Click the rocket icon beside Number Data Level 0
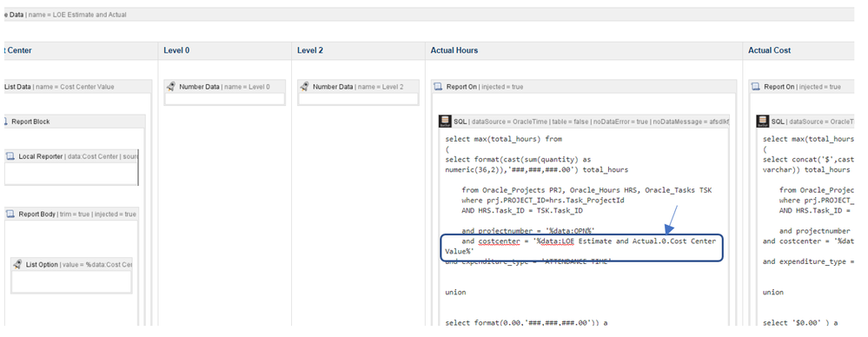This screenshot has width=868, height=337. coord(171,86)
